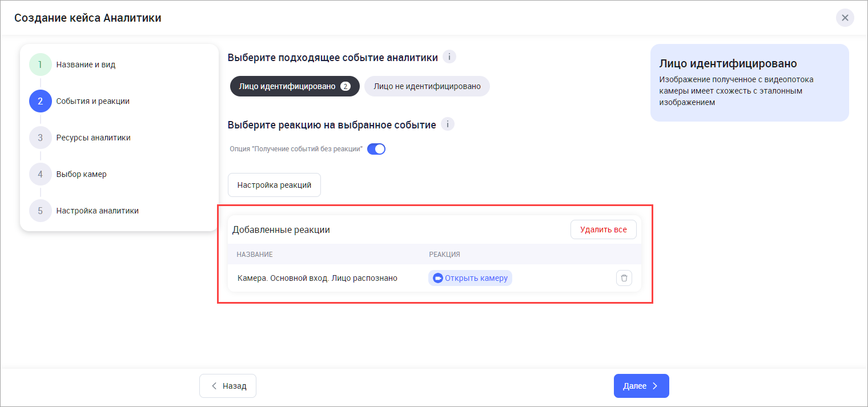Click the camera icon in Открыть камеру tag
The height and width of the screenshot is (407, 868).
pyautogui.click(x=438, y=278)
